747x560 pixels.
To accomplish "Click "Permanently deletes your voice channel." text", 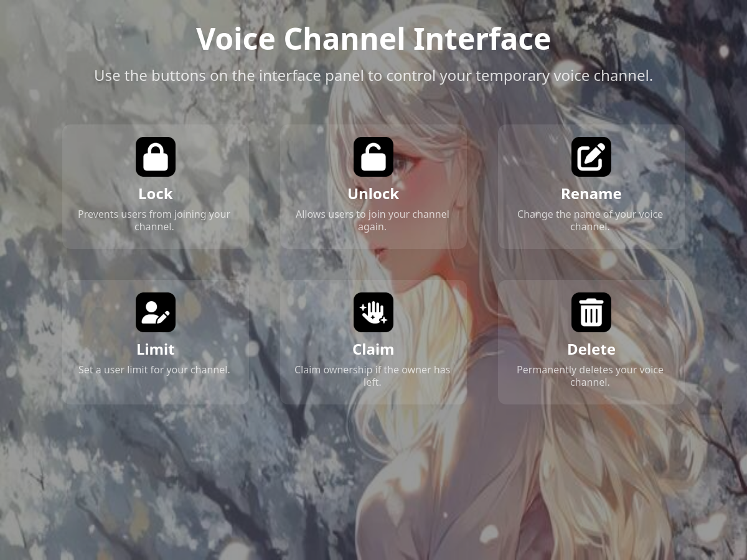I will point(590,376).
